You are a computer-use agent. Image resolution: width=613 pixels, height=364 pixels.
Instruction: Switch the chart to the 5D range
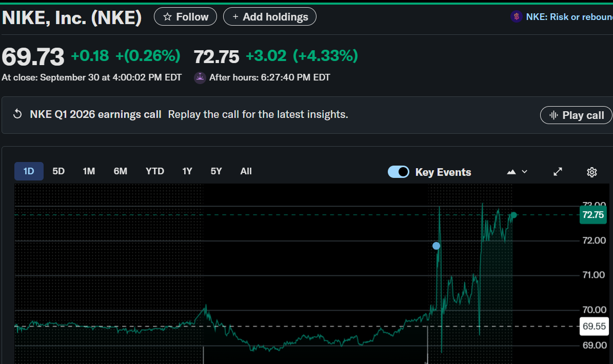point(58,171)
